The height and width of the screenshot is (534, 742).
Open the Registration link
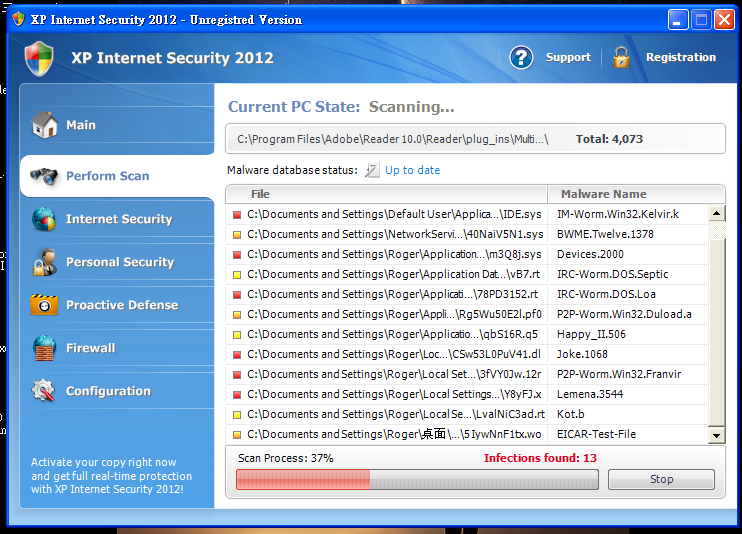[681, 57]
